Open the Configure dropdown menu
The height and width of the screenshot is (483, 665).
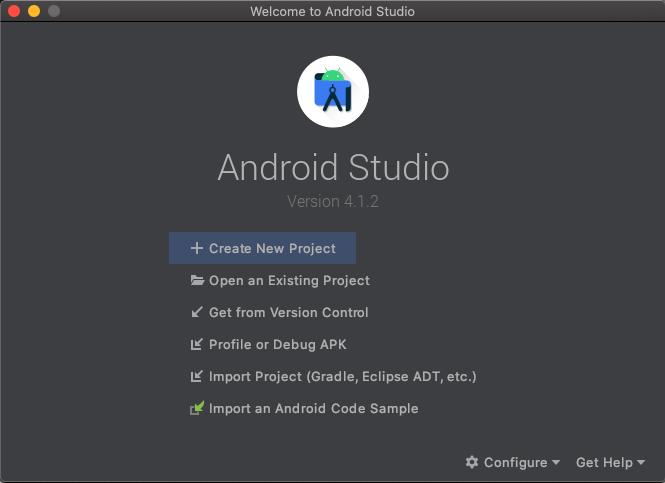pyautogui.click(x=513, y=462)
